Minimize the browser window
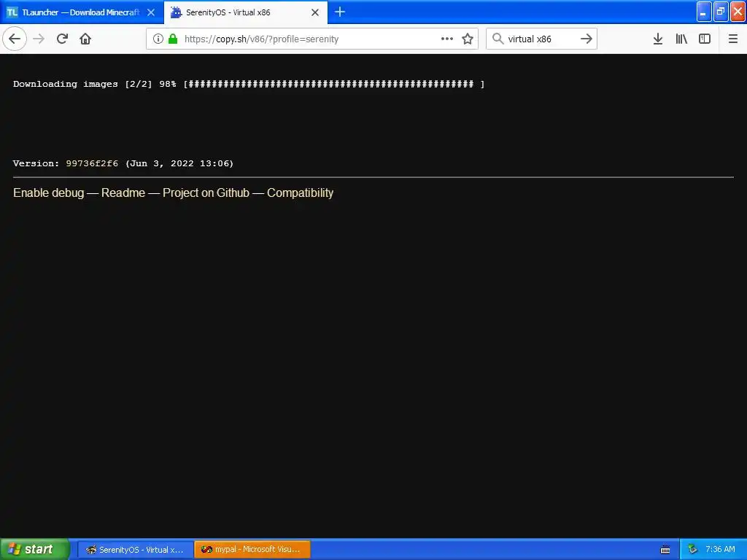This screenshot has width=747, height=560. tap(704, 12)
